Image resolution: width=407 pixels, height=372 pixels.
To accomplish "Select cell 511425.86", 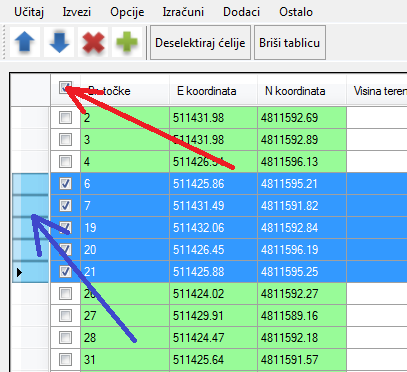I will 213,183.
